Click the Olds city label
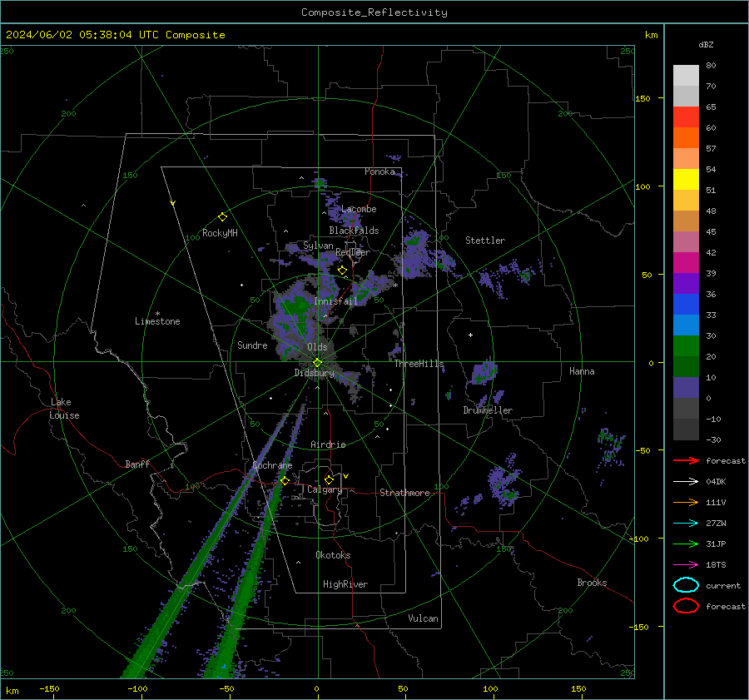Viewport: 749px width, 700px height. coord(317,347)
